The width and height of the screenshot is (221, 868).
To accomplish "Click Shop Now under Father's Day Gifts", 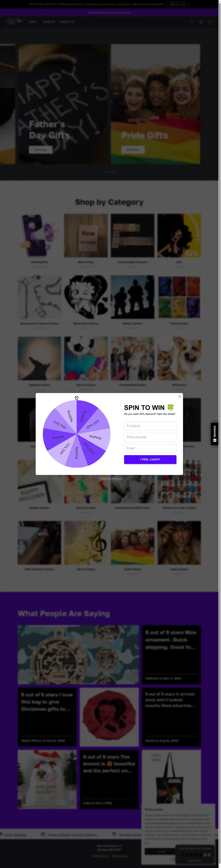I will [40, 150].
